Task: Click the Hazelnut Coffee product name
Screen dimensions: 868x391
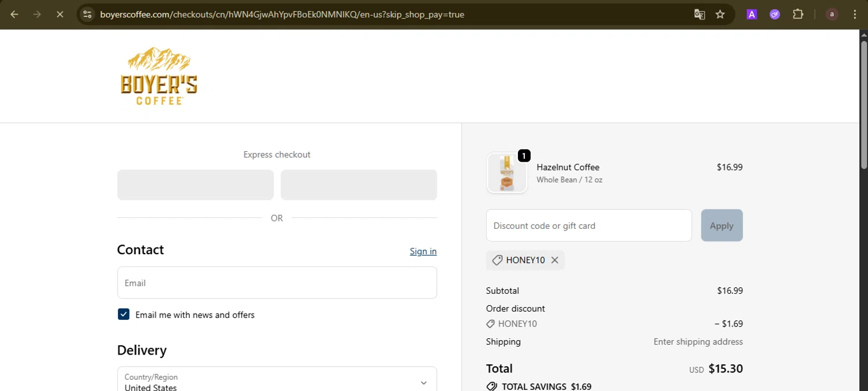Action: (x=568, y=167)
